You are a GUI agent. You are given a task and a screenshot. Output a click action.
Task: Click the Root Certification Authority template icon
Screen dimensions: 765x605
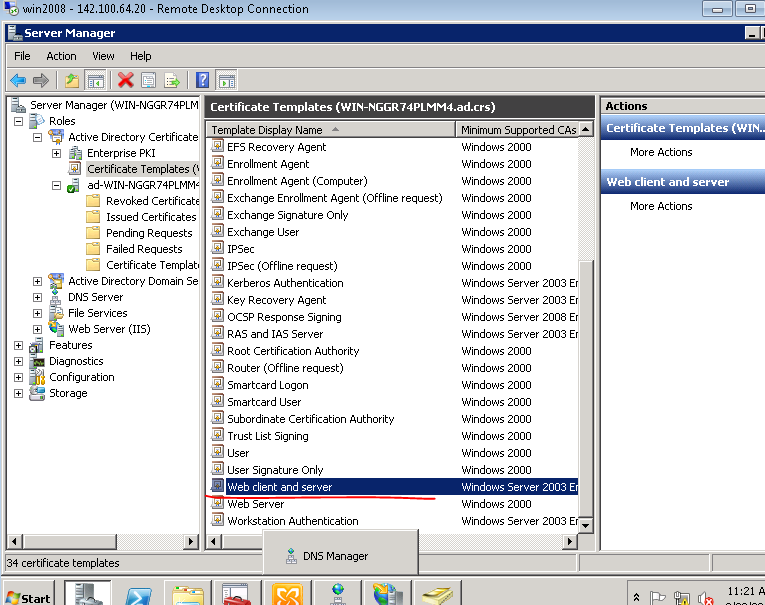[x=217, y=350]
